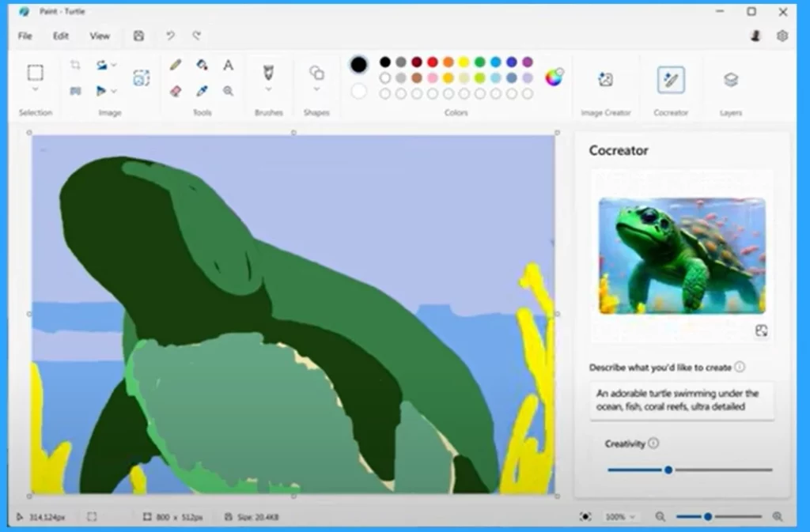Open the View menu
810x532 pixels.
pyautogui.click(x=100, y=36)
